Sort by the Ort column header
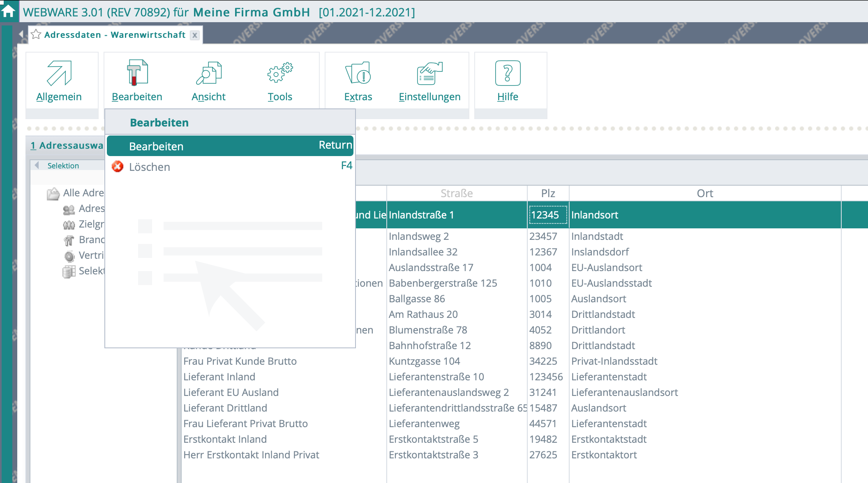 coord(704,193)
